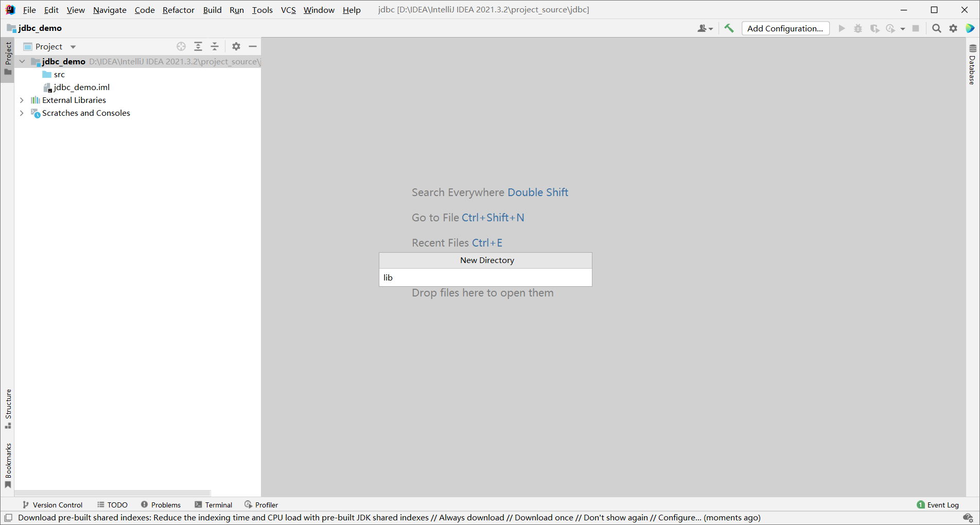Screen dimensions: 980x525
Task: Open Search Everywhere magnifier icon
Action: point(937,28)
